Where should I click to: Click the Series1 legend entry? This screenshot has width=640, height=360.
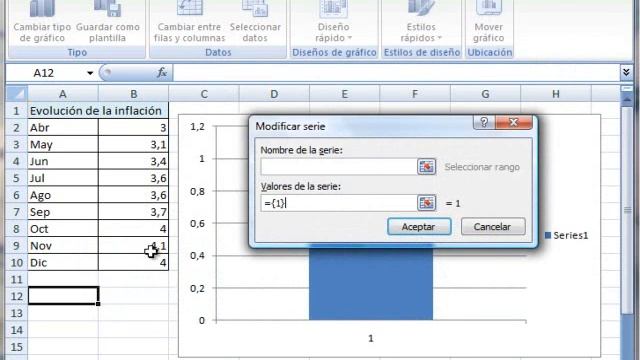pos(567,236)
